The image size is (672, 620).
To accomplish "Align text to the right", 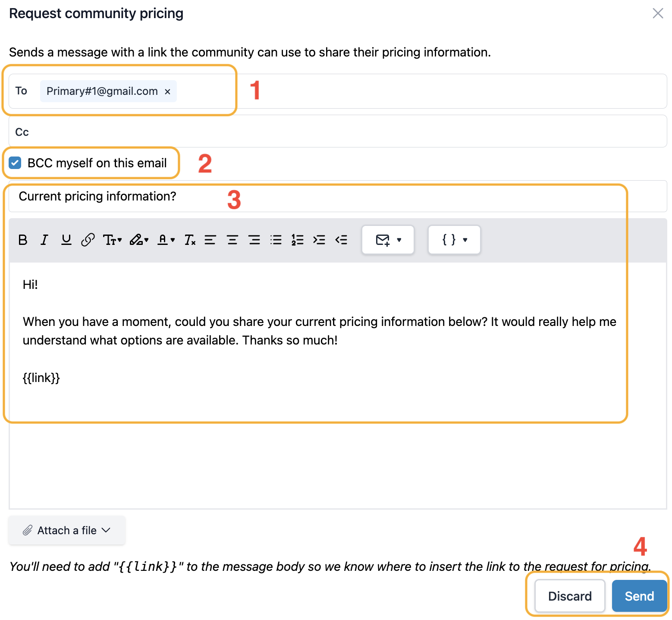I will click(x=254, y=240).
